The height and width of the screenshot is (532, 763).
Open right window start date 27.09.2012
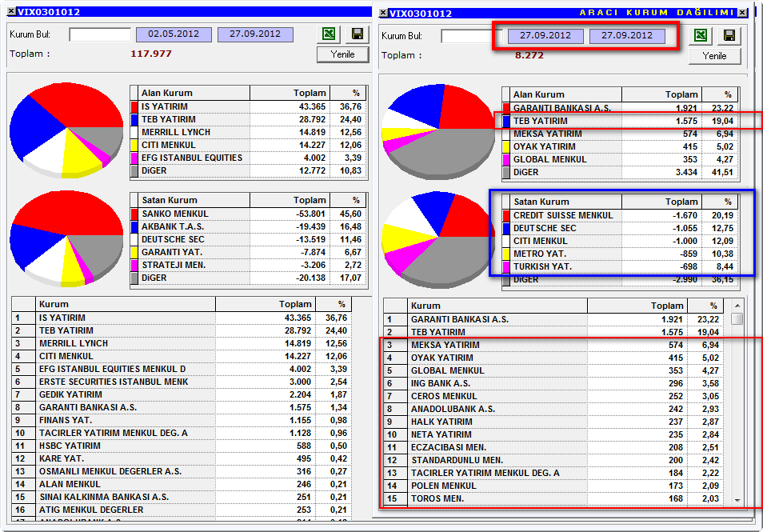(545, 35)
